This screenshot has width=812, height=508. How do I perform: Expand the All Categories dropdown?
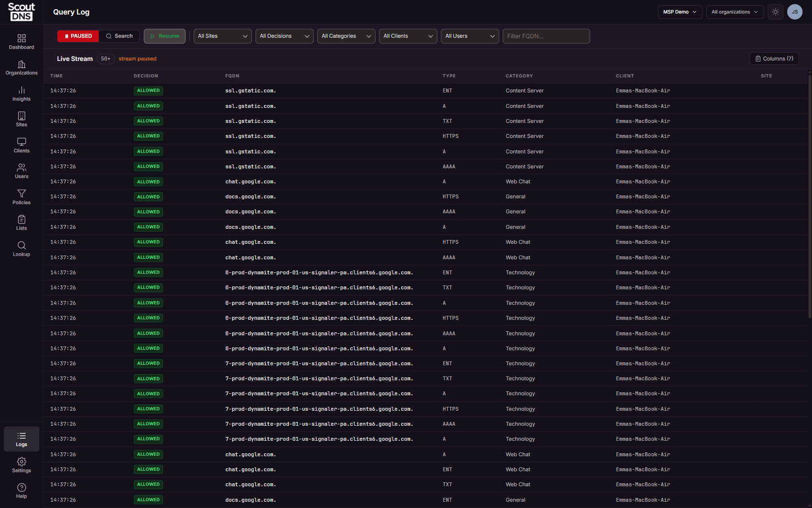pyautogui.click(x=346, y=36)
